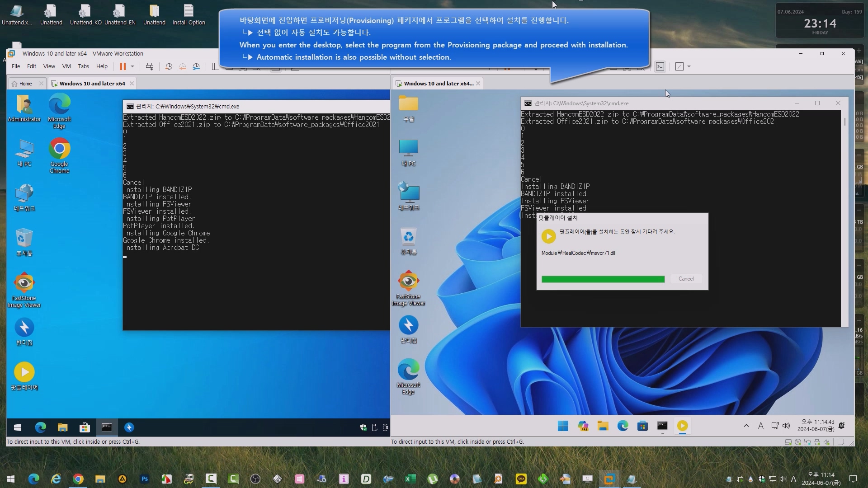Open Unattend_KO desktop file on host
The image size is (868, 488).
coord(85,14)
